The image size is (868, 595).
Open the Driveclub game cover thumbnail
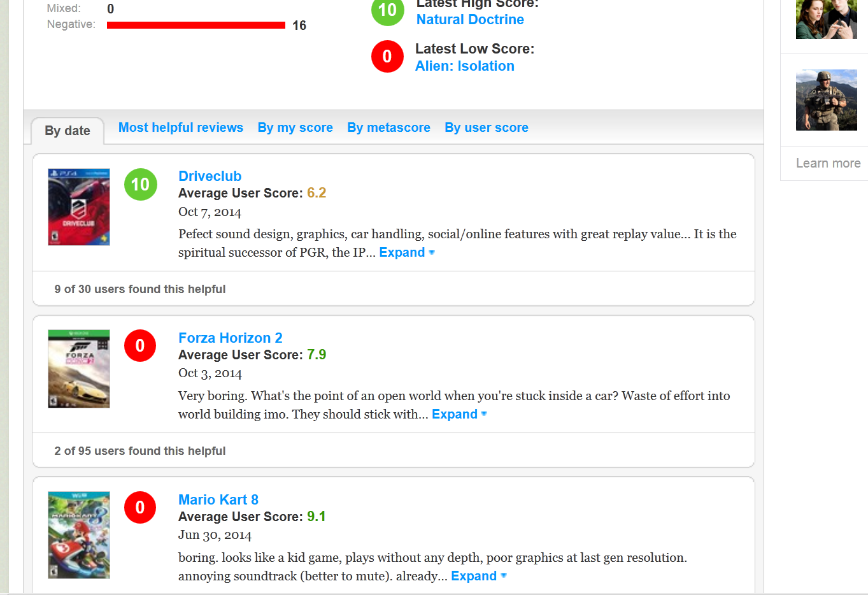click(x=79, y=207)
